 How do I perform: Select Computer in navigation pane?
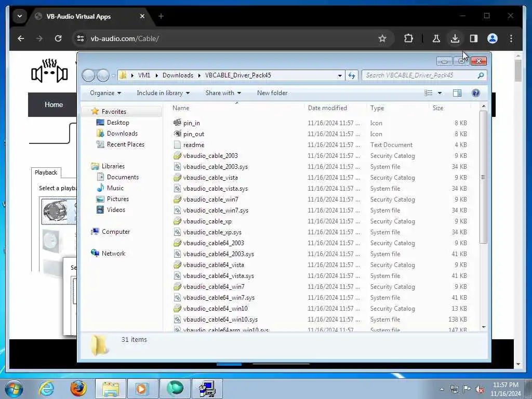click(116, 232)
